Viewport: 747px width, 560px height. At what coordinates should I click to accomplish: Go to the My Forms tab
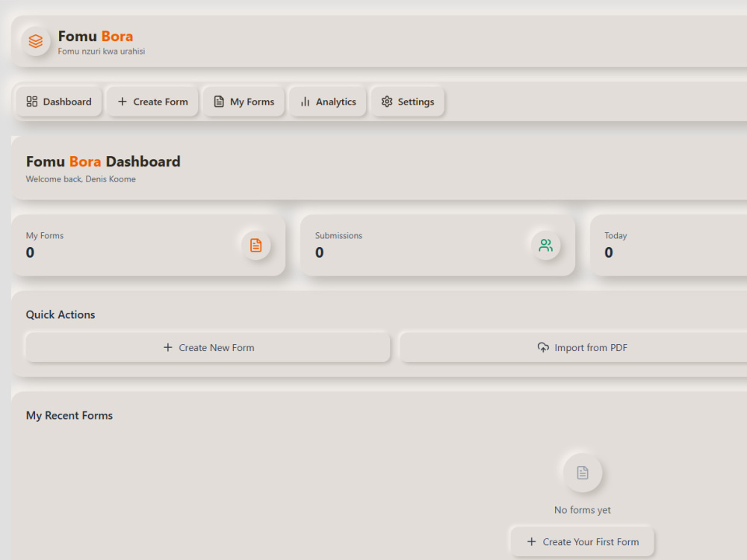[244, 102]
